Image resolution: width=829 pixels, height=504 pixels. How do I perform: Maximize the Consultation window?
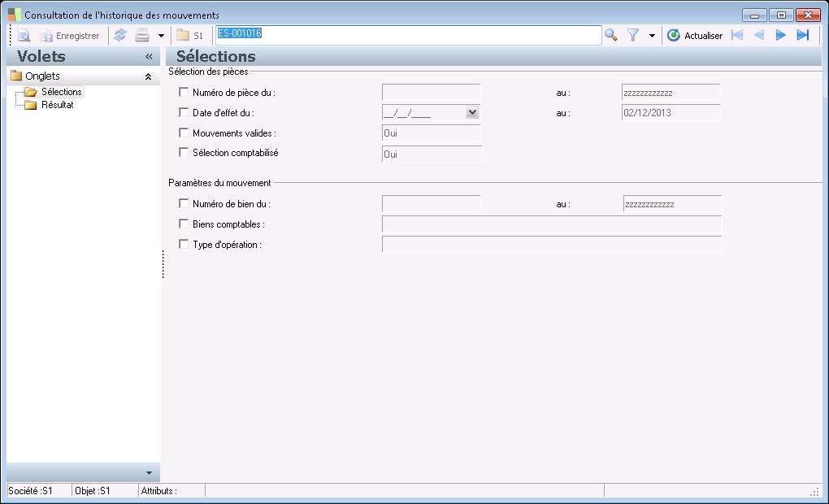coord(781,15)
